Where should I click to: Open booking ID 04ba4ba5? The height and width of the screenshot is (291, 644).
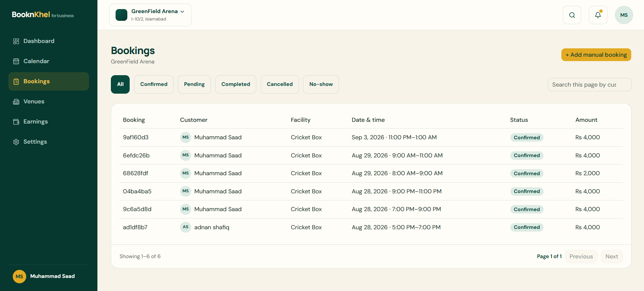[x=137, y=191]
